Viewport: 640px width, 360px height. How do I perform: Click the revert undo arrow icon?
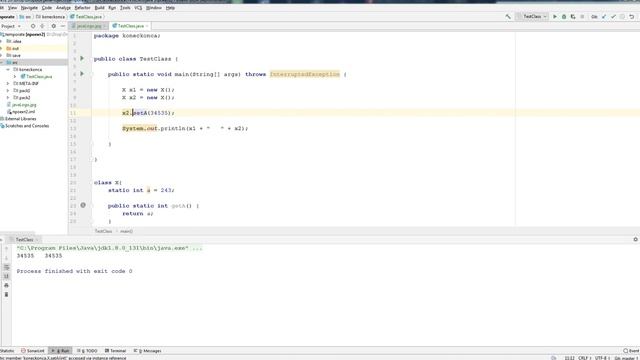tap(631, 17)
